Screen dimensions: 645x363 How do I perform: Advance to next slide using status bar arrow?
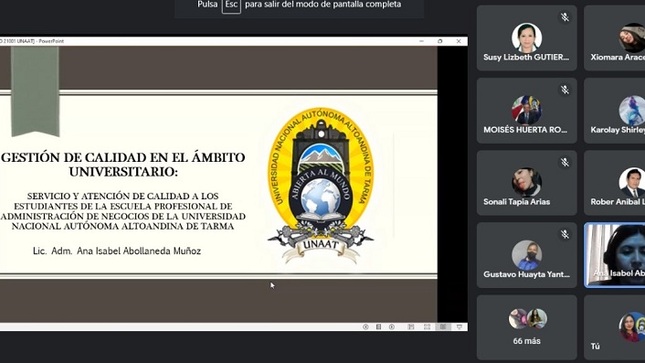tap(392, 327)
